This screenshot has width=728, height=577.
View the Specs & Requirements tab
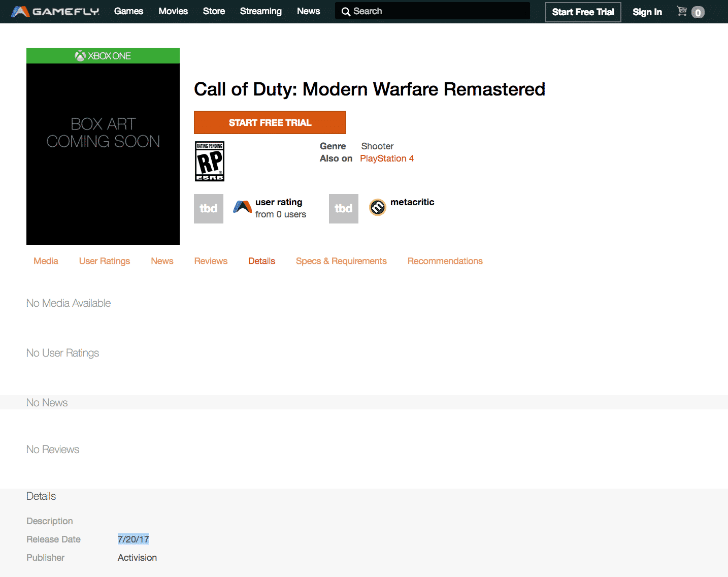coord(341,261)
